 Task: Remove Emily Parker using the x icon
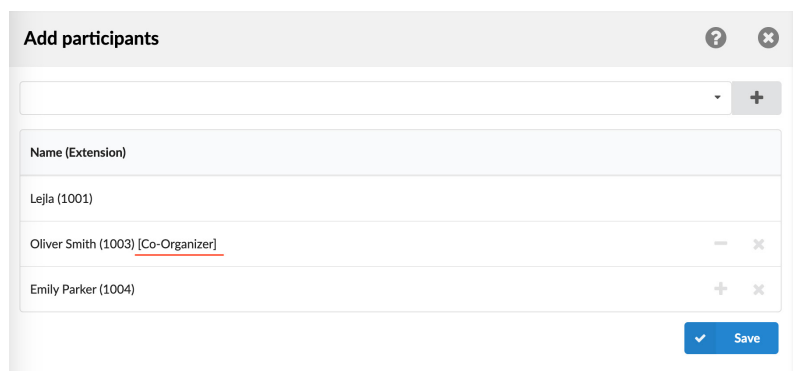pyautogui.click(x=759, y=290)
